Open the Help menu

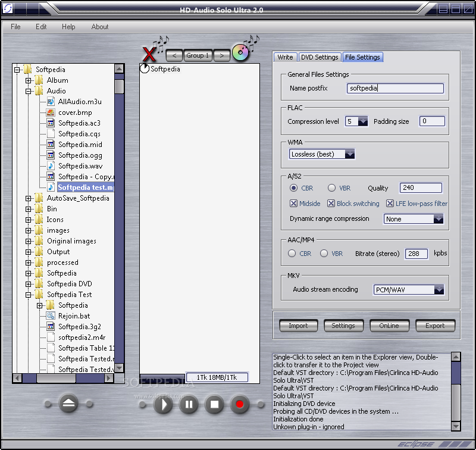(x=68, y=27)
